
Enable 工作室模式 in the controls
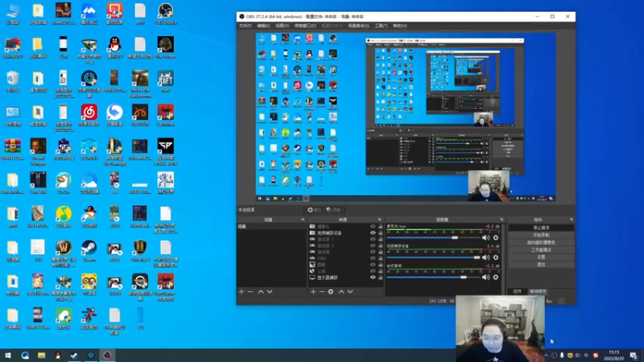[x=541, y=250]
